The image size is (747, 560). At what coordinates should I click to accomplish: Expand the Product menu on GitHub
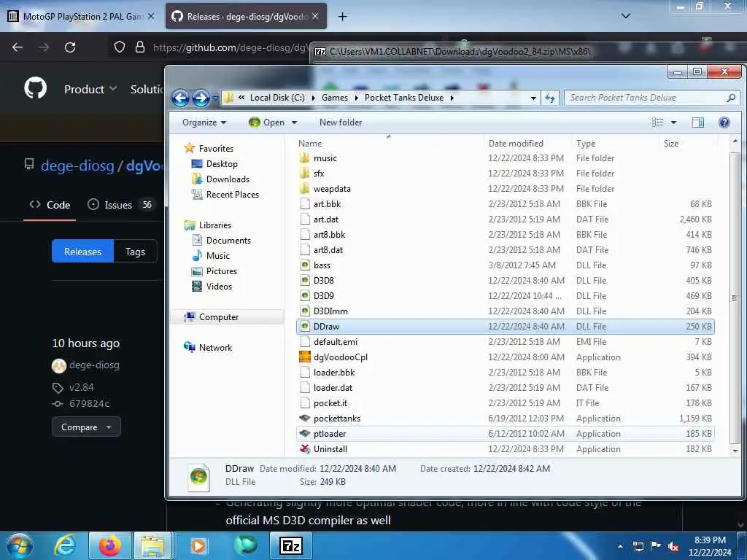pos(90,89)
